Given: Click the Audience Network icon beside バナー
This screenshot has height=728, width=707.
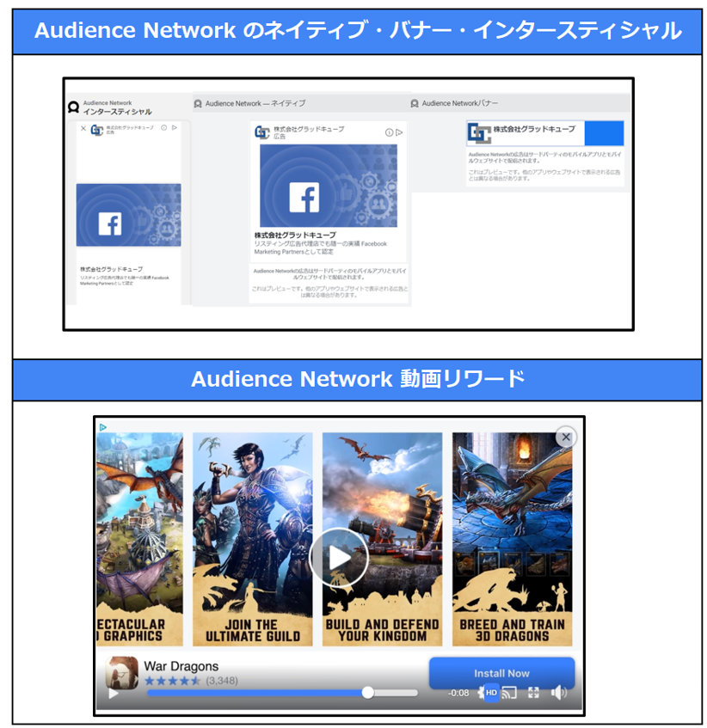Looking at the screenshot, I should (415, 103).
